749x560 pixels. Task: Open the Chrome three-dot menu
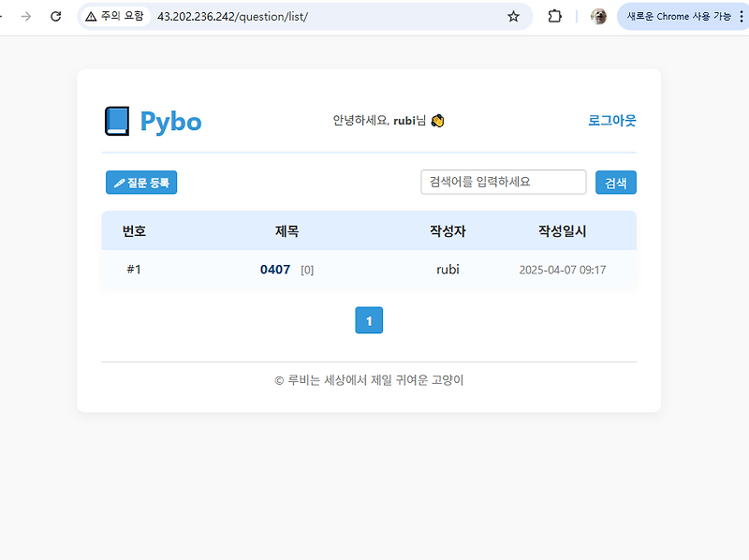pyautogui.click(x=742, y=16)
